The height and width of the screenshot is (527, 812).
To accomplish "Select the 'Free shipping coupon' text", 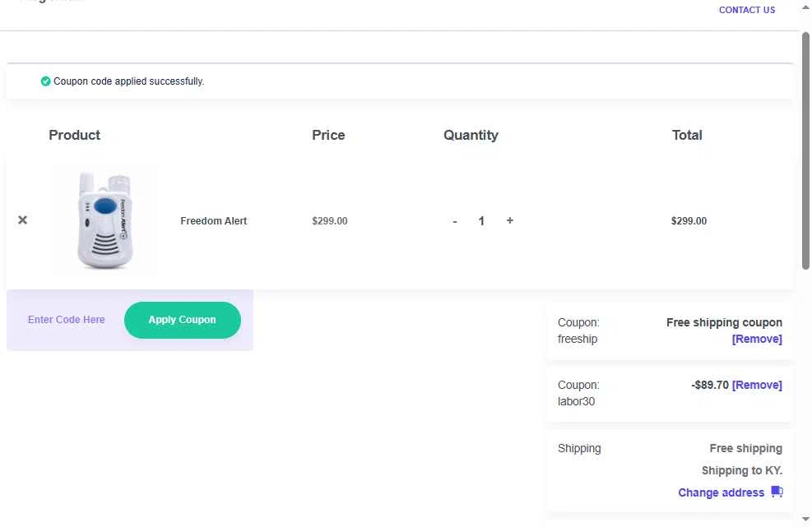I will click(x=724, y=322).
